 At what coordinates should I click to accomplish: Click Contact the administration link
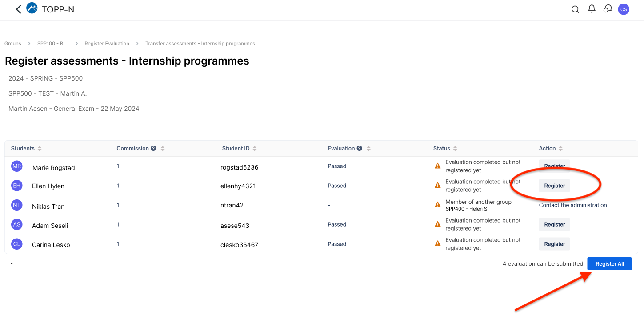[x=572, y=205]
